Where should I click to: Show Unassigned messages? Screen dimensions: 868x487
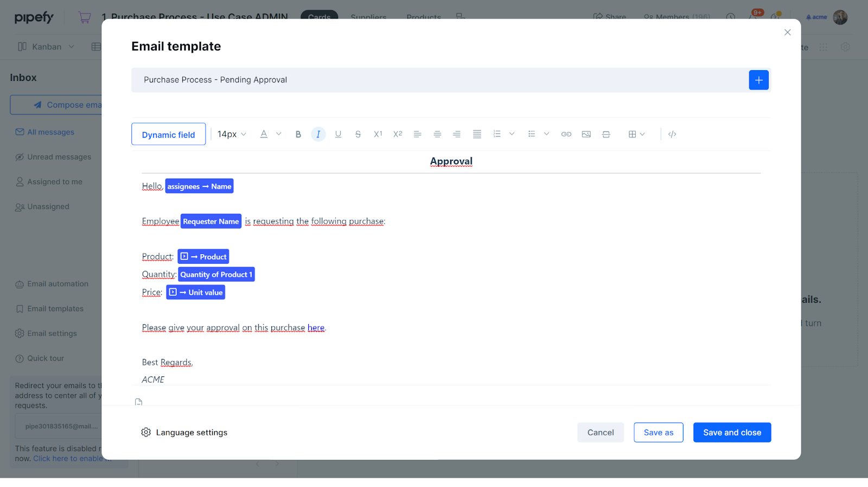point(42,207)
